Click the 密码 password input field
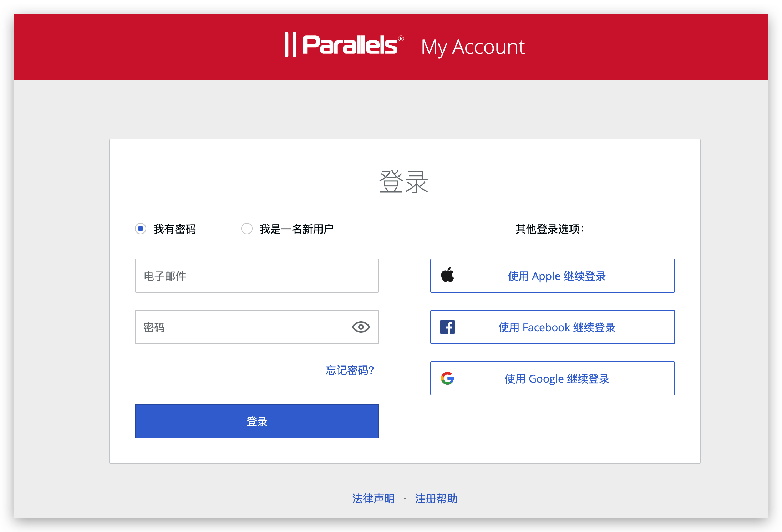Viewport: 782px width, 532px height. point(257,327)
